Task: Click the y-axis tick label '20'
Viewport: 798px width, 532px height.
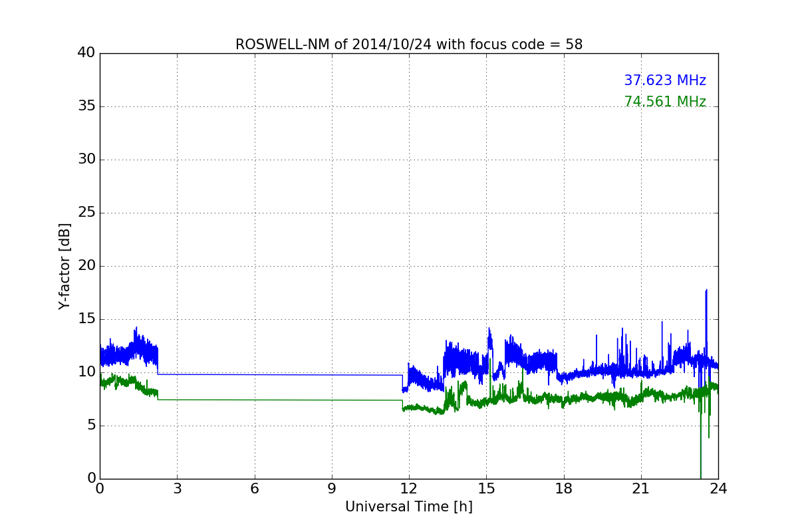Action: pyautogui.click(x=86, y=266)
